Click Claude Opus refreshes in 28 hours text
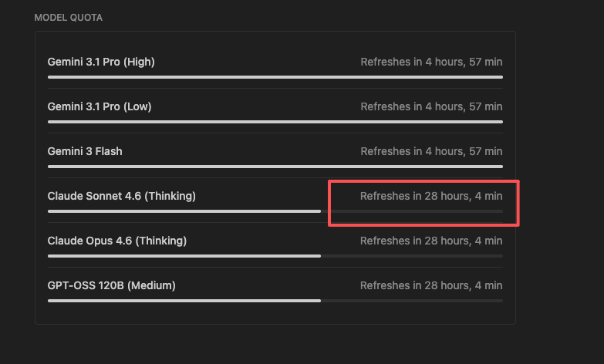The image size is (604, 364). pos(431,241)
